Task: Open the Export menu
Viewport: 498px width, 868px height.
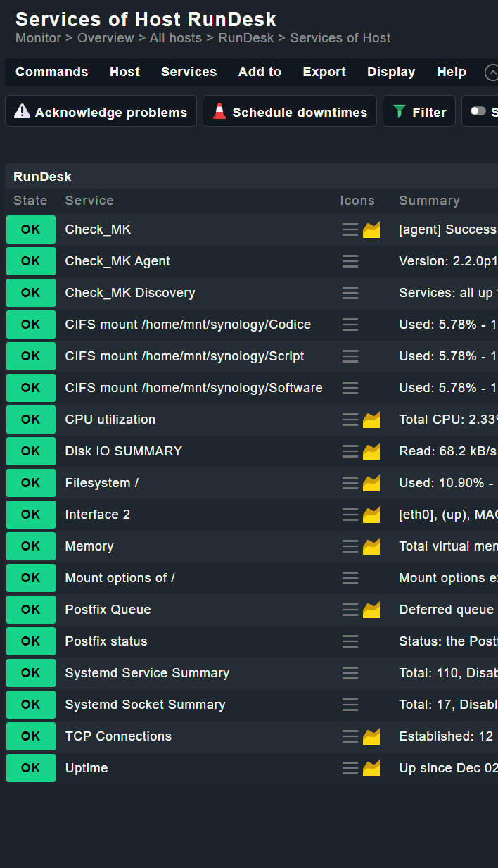Action: (x=324, y=72)
